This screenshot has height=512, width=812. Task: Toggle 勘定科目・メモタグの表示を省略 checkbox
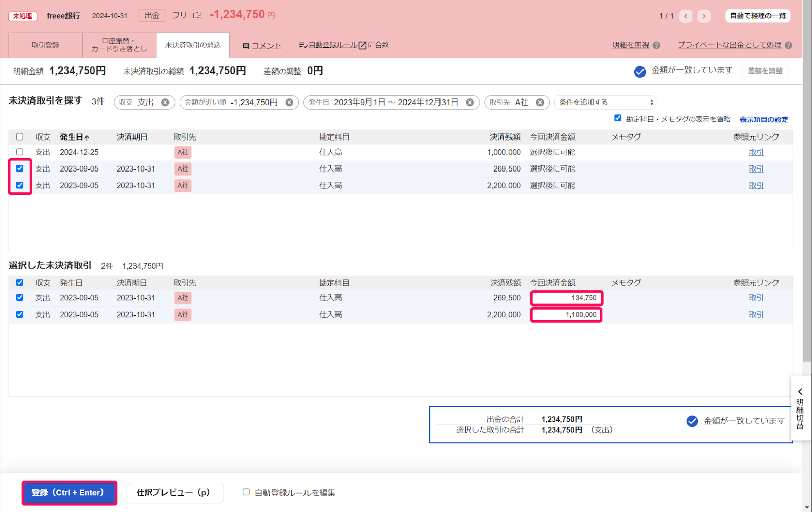(x=618, y=118)
